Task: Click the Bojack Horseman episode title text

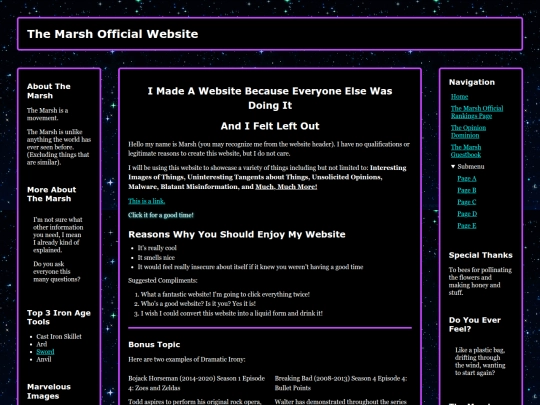Action: pos(196,383)
